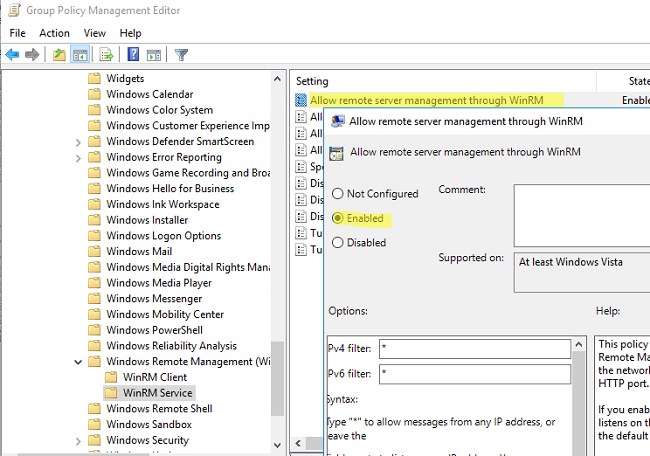Click the Windows Mail folder icon

tap(95, 252)
